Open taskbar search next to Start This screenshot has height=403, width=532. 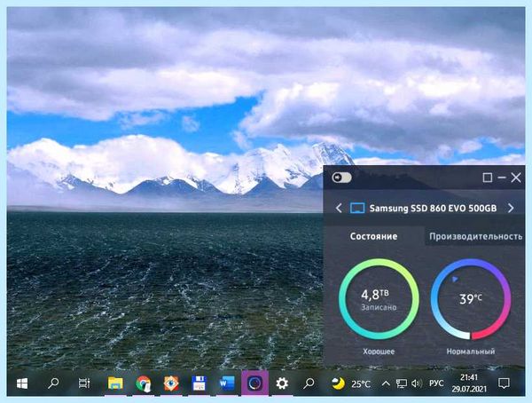[53, 383]
